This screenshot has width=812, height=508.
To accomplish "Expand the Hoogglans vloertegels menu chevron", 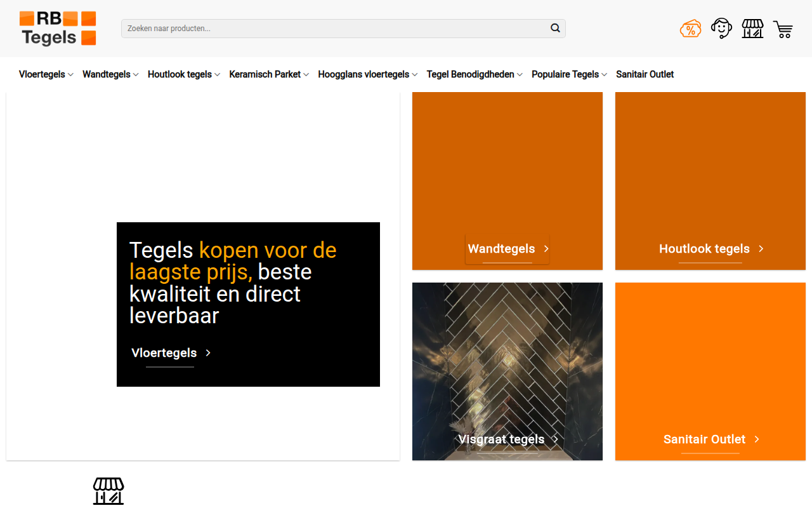I will pyautogui.click(x=415, y=75).
